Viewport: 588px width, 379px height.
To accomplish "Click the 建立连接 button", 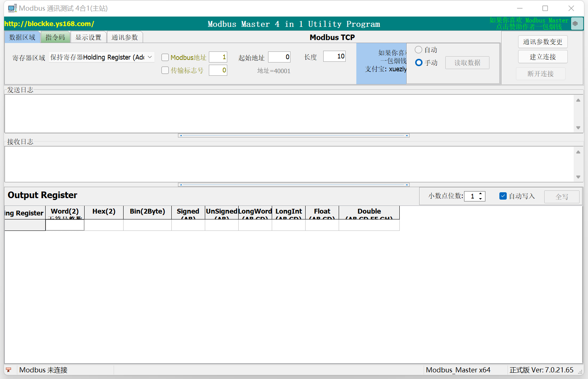I will [x=542, y=57].
